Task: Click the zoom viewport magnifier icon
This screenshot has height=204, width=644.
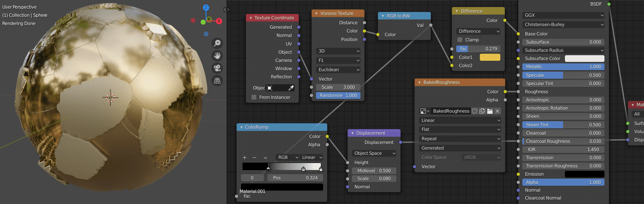Action: click(217, 43)
